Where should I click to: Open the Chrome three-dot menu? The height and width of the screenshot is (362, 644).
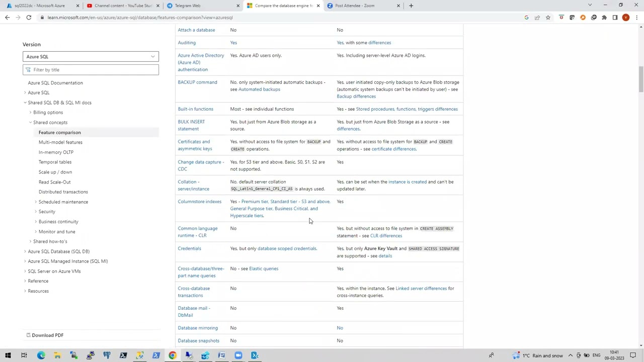636,18
